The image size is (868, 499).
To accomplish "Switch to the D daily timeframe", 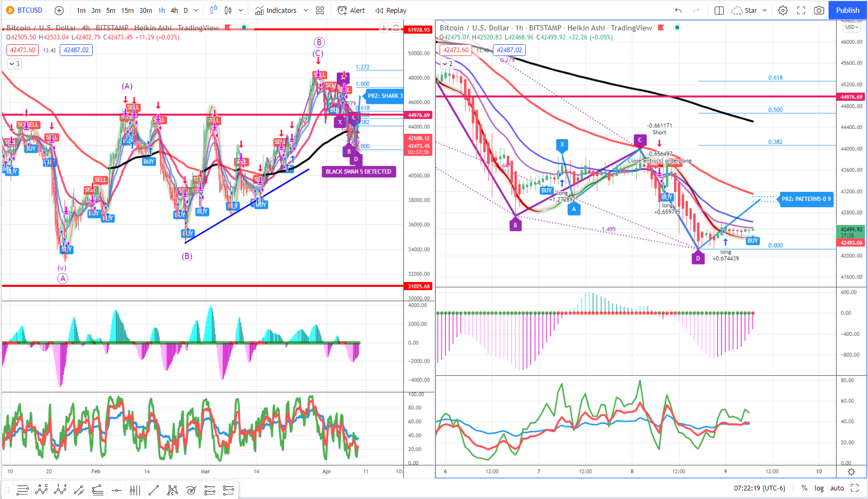I will pos(185,10).
